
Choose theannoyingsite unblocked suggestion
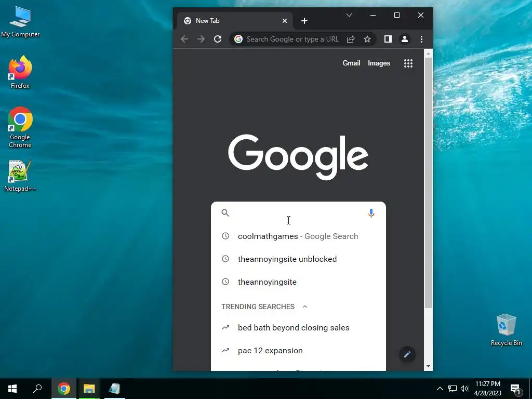pyautogui.click(x=298, y=259)
